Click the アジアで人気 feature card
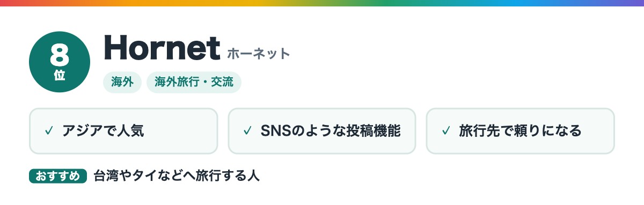This screenshot has height=205, width=644. pyautogui.click(x=123, y=131)
